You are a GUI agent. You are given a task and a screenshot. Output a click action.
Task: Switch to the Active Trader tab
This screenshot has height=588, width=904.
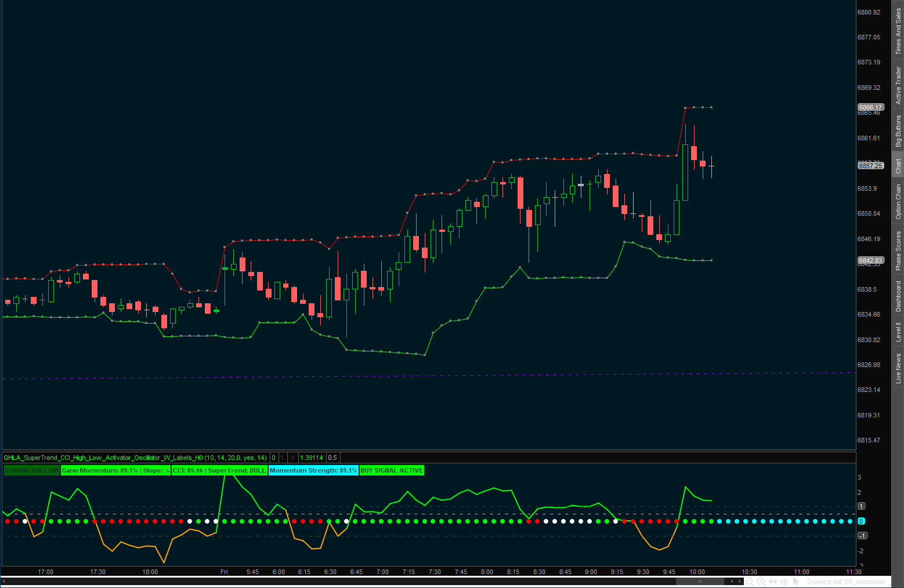coord(897,84)
